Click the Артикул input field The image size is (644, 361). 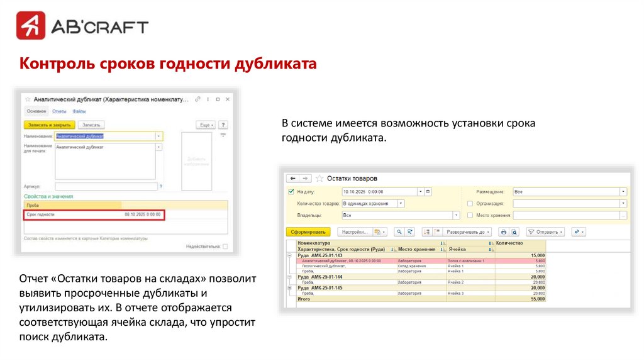coord(106,186)
